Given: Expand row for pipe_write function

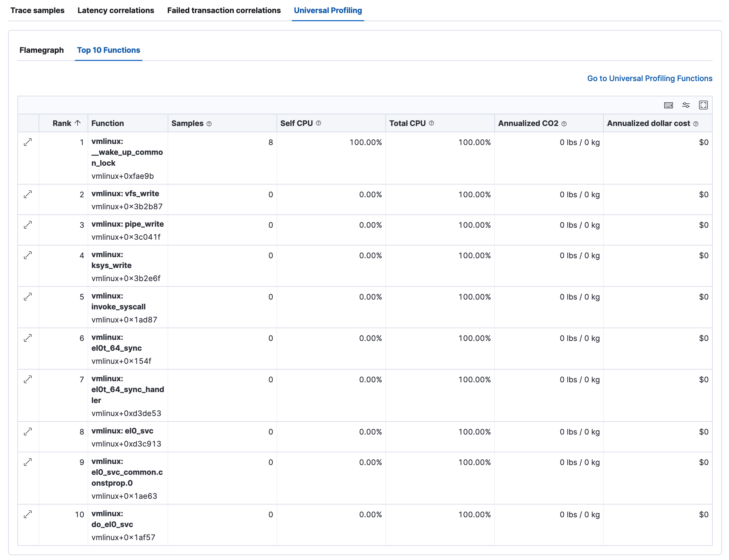Looking at the screenshot, I should [x=28, y=225].
